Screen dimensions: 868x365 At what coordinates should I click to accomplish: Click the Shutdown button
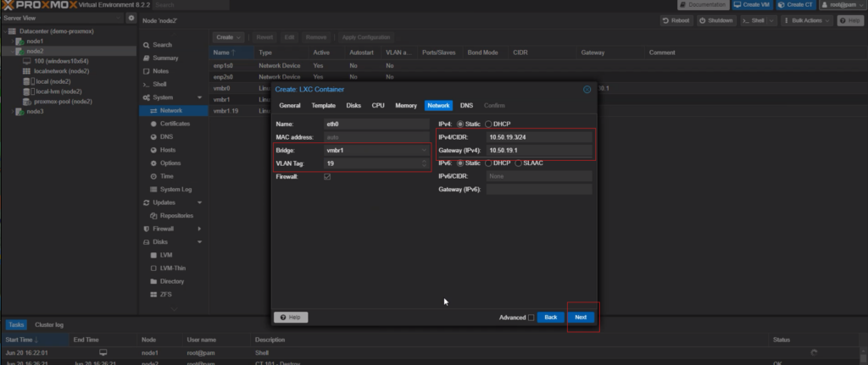(x=715, y=20)
